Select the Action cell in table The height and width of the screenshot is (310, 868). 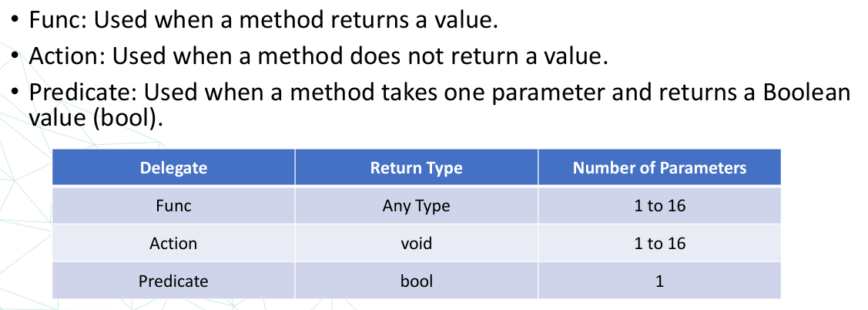(x=174, y=244)
